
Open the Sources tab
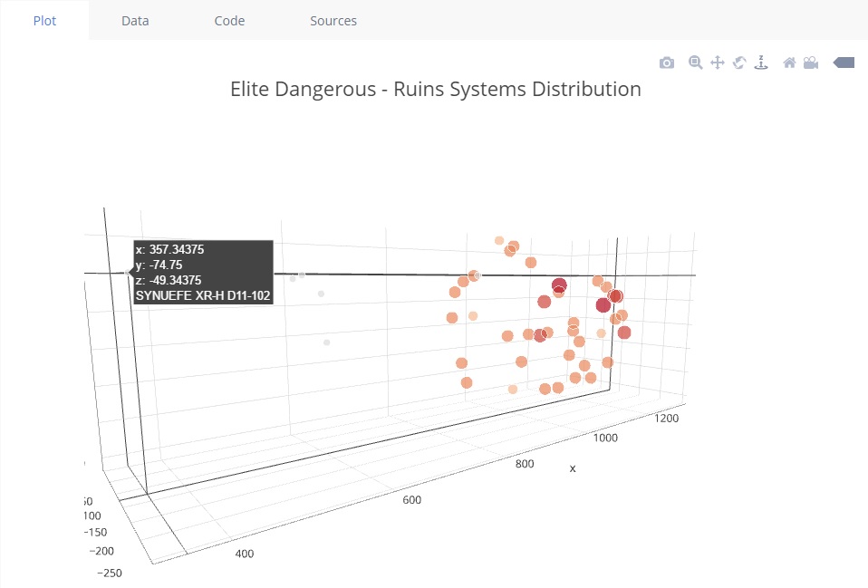tap(333, 21)
